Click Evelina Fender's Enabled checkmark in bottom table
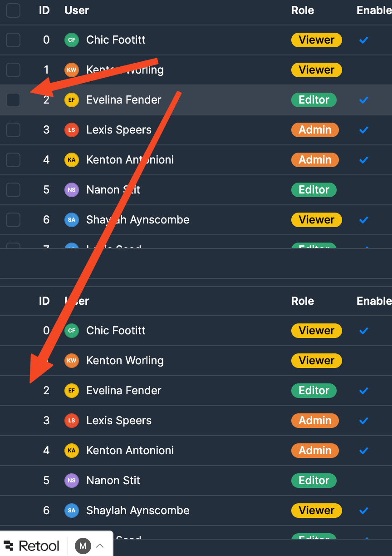The image size is (392, 556). pyautogui.click(x=363, y=391)
